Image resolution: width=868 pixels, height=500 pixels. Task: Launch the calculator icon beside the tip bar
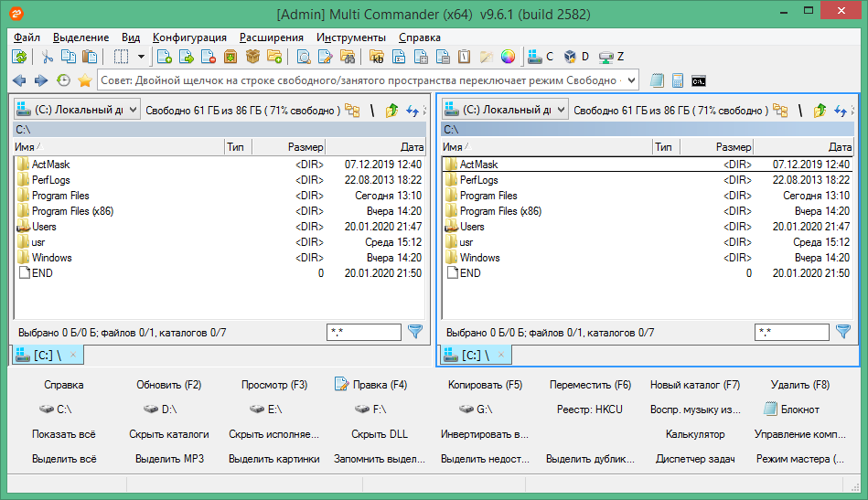678,80
